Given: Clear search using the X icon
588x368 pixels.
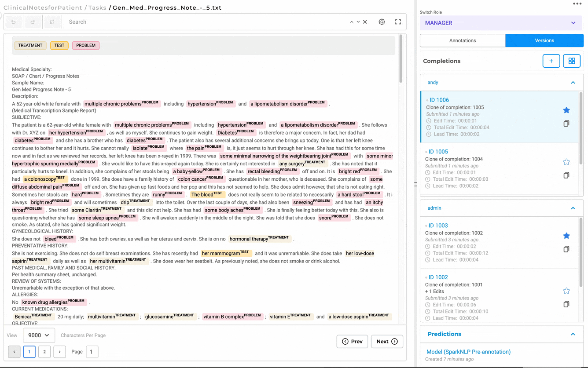Looking at the screenshot, I should [365, 22].
